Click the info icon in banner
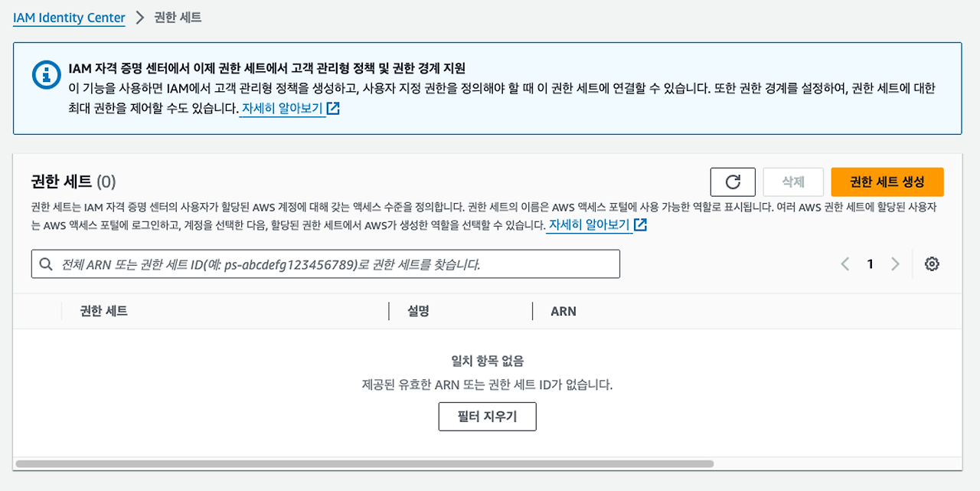This screenshot has width=980, height=491. [47, 75]
